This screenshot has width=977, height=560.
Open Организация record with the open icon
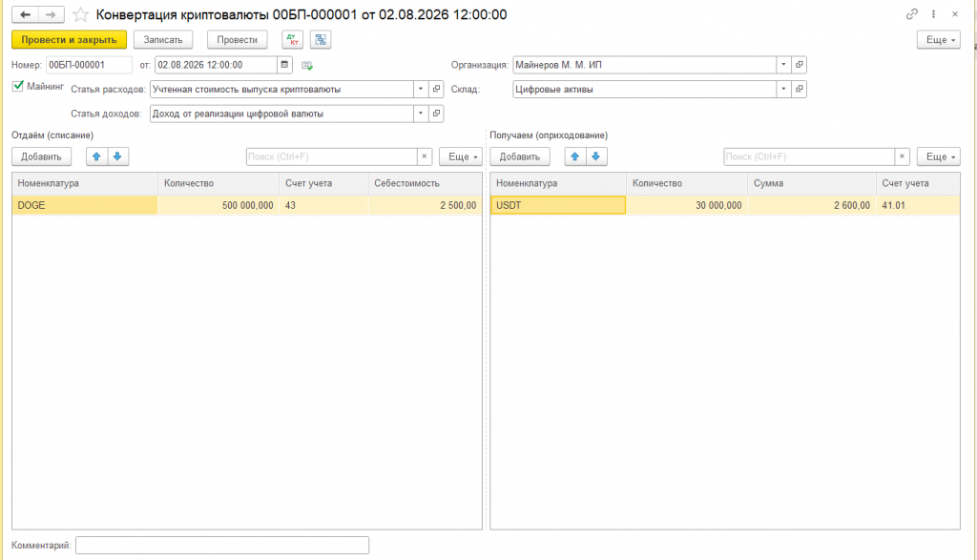point(799,65)
